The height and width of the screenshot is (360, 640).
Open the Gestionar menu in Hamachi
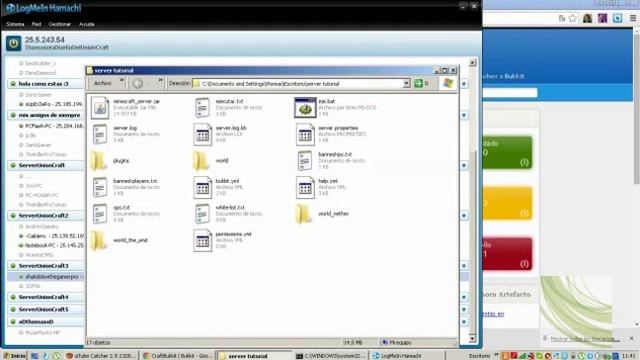tap(60, 24)
